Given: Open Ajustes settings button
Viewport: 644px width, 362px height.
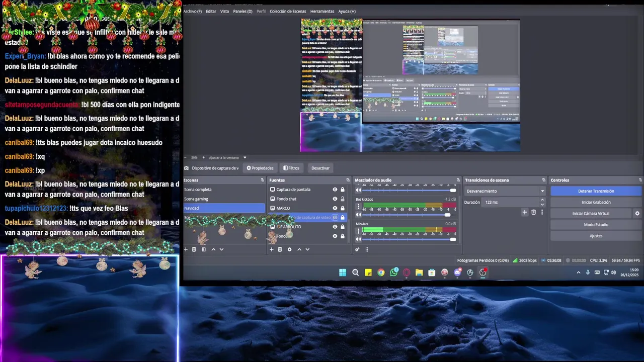Looking at the screenshot, I should tap(596, 236).
